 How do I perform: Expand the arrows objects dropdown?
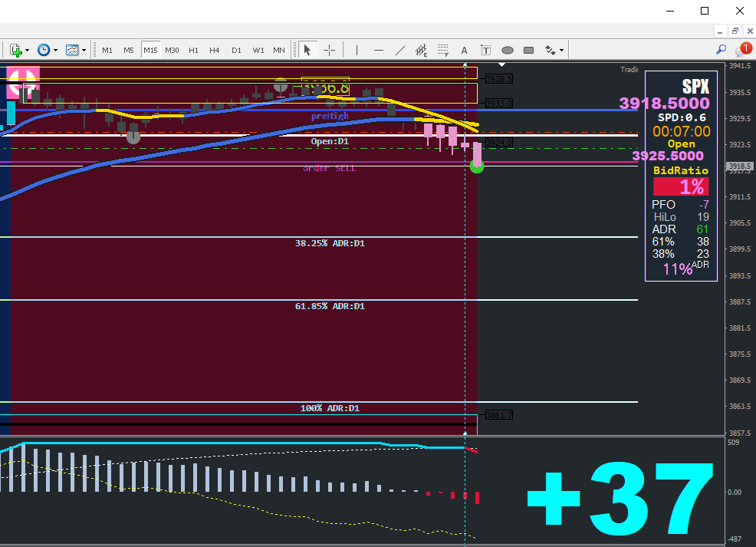click(562, 50)
